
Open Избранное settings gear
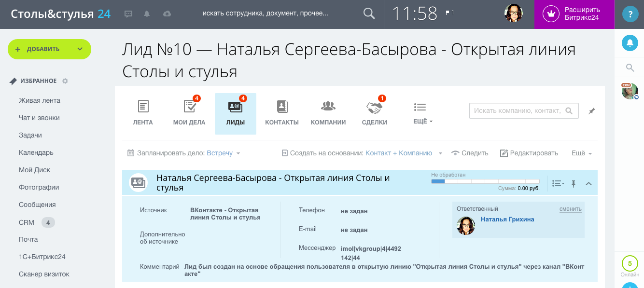coord(65,81)
